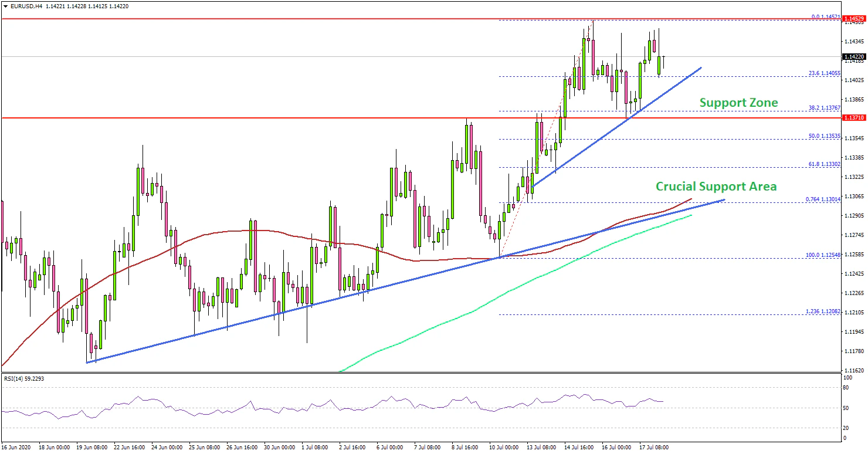The image size is (868, 454).
Task: Click the 16 Jun 2020 date label
Action: pyautogui.click(x=16, y=448)
